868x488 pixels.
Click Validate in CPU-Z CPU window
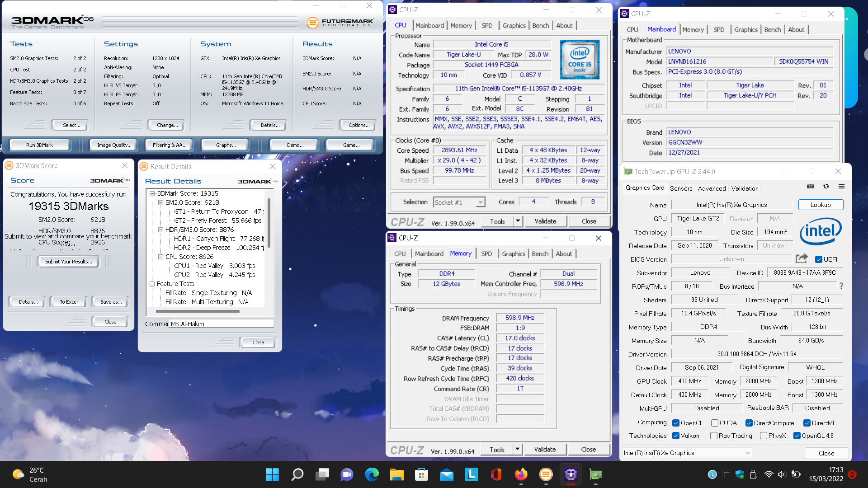545,221
